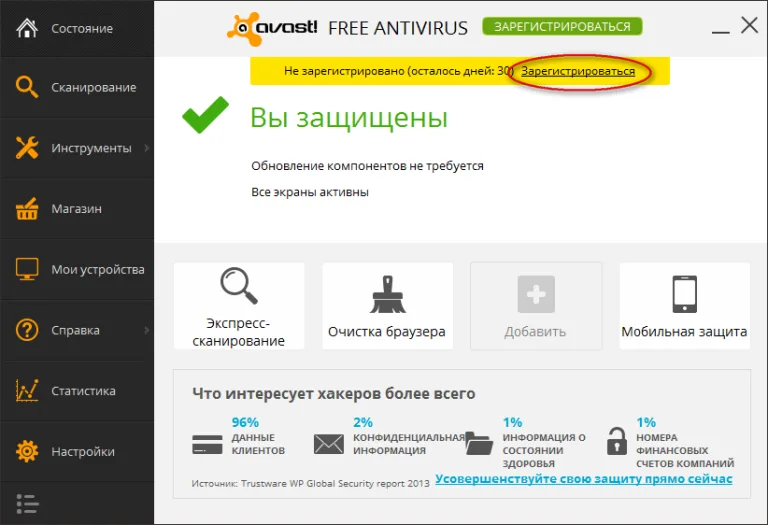Click the house icon for Состояние
Viewport: 768px width, 525px height.
click(27, 28)
